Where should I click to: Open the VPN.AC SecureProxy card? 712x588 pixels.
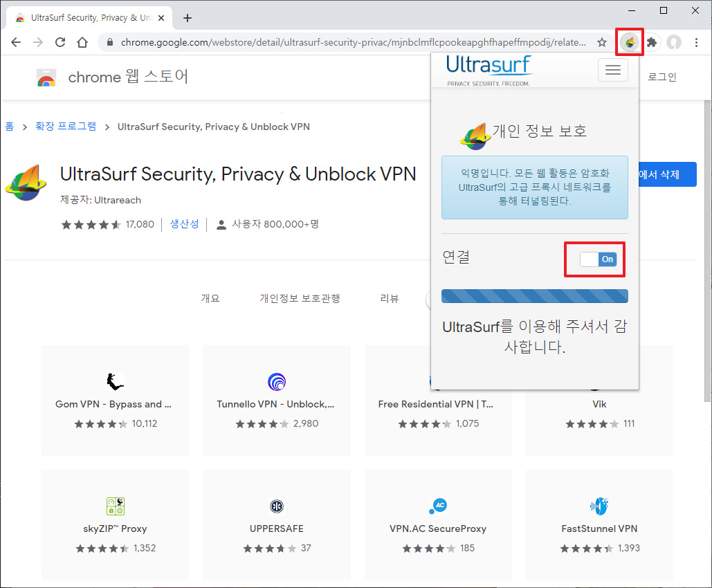coord(438,524)
